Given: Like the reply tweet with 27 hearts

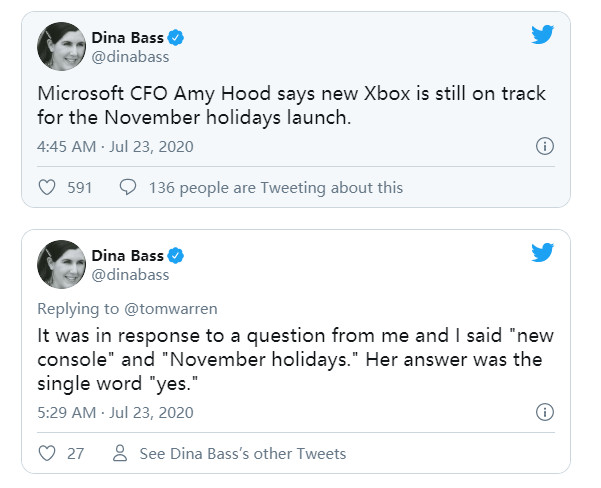Looking at the screenshot, I should tap(47, 453).
